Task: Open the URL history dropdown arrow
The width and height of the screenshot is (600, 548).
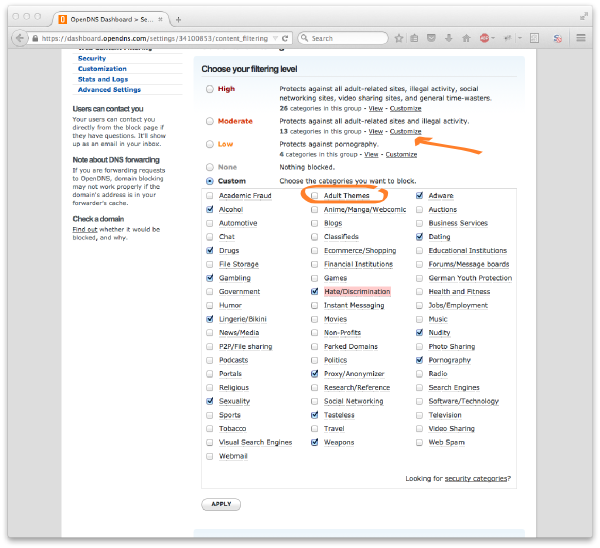Action: point(275,38)
